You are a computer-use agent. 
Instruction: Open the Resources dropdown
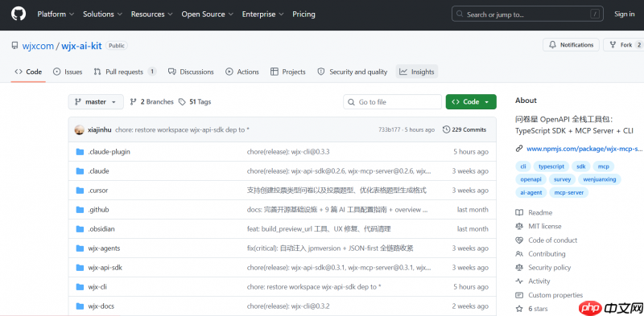coord(152,14)
